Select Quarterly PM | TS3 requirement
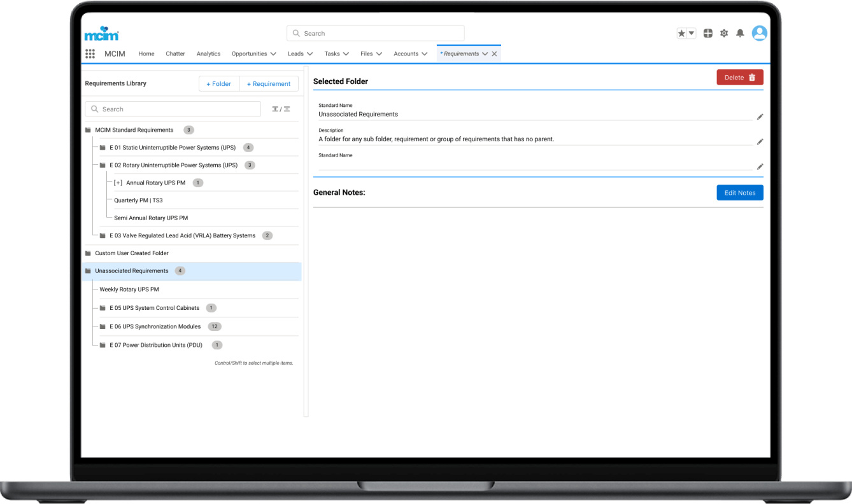 click(x=138, y=200)
